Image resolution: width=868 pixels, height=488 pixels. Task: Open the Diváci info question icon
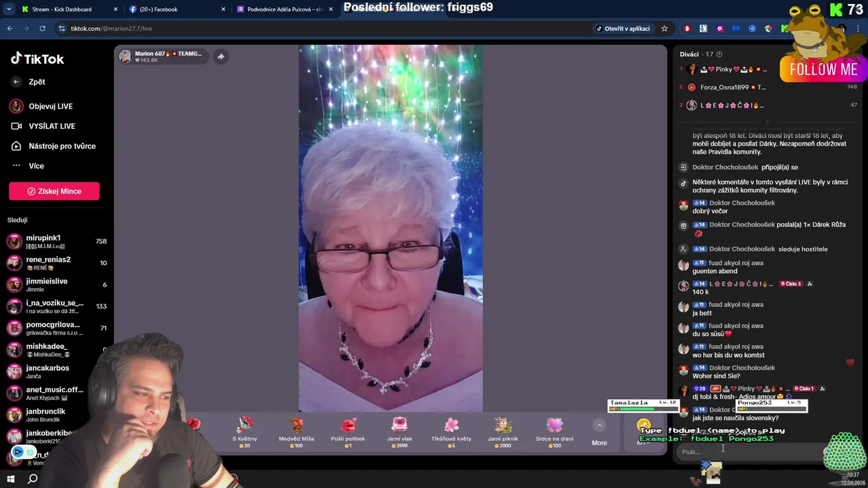click(719, 54)
